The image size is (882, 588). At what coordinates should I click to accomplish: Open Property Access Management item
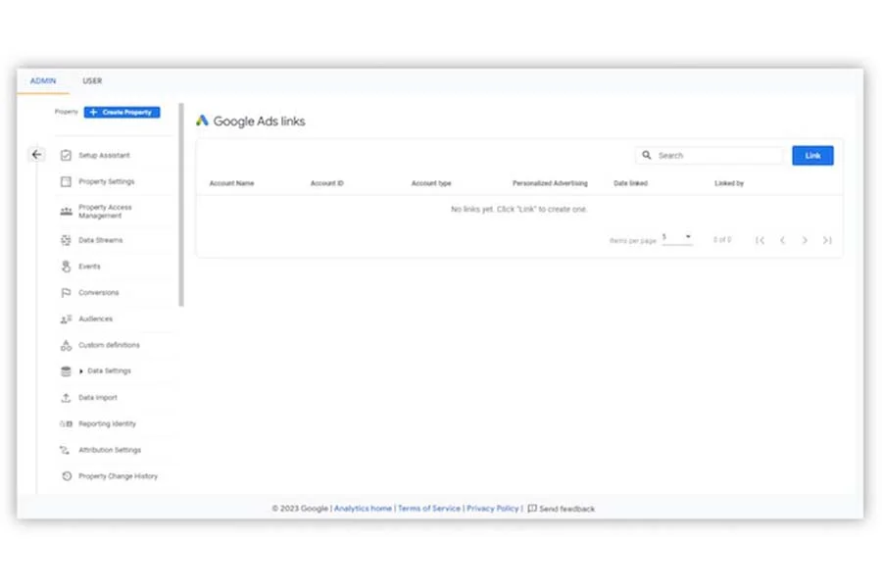(x=105, y=212)
